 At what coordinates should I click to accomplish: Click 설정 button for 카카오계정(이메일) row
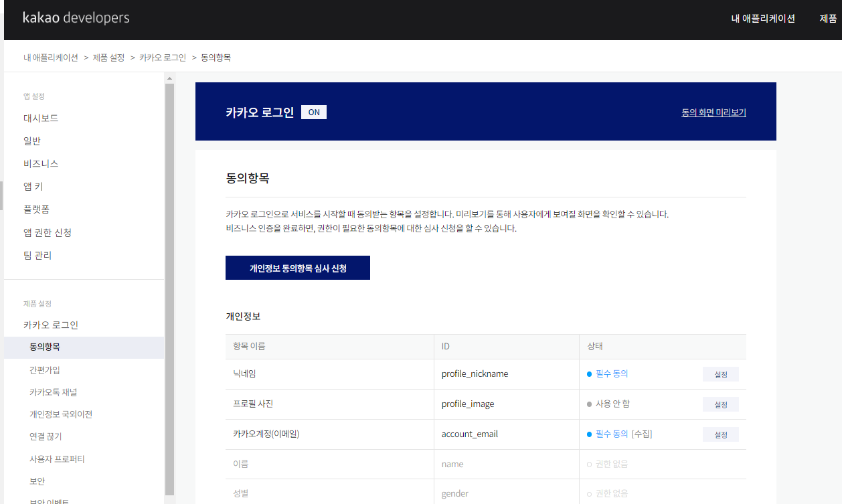click(x=721, y=434)
